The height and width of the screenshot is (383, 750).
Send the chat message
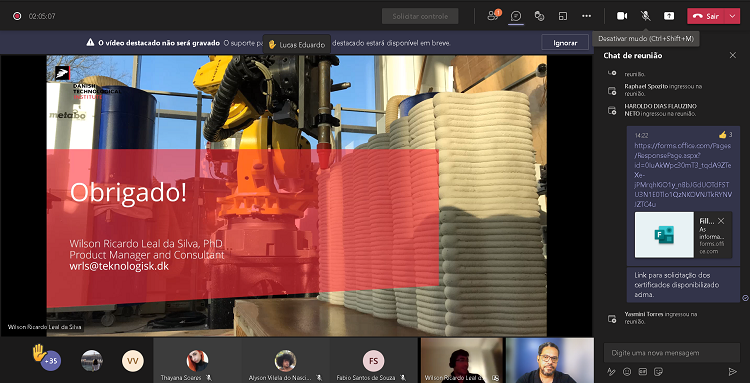click(x=732, y=371)
